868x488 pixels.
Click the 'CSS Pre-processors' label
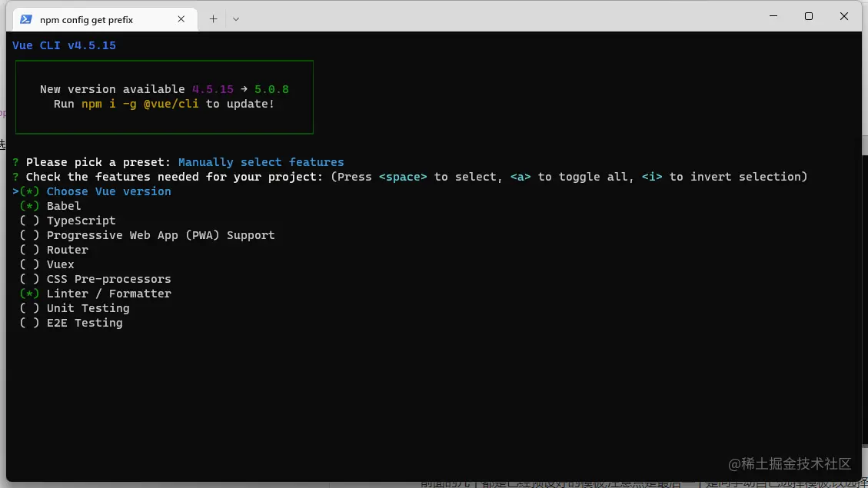tap(109, 280)
